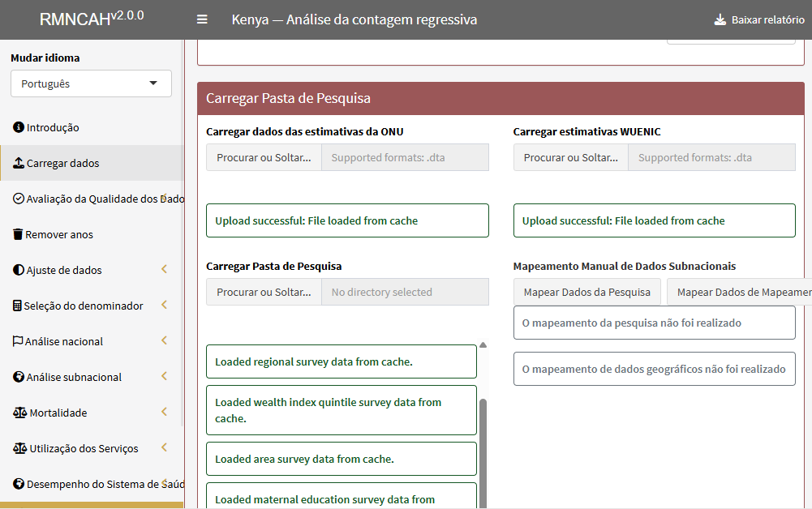Click the Mapear Dados de Mapeamento button

(x=740, y=293)
